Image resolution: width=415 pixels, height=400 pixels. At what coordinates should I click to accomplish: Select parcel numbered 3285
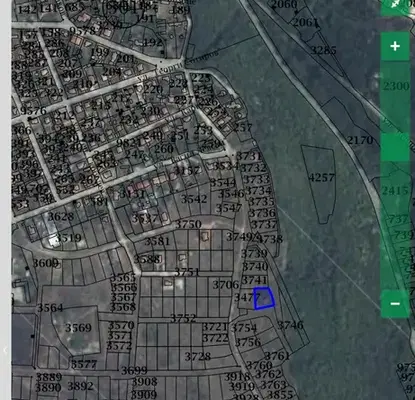[x=323, y=50]
